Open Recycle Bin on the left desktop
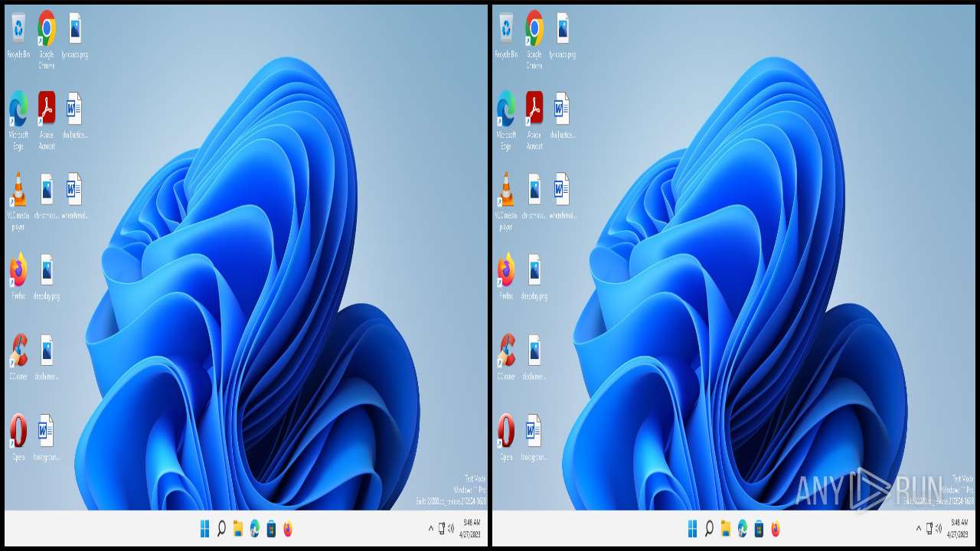Screen dimensions: 980x551 [x=18, y=35]
